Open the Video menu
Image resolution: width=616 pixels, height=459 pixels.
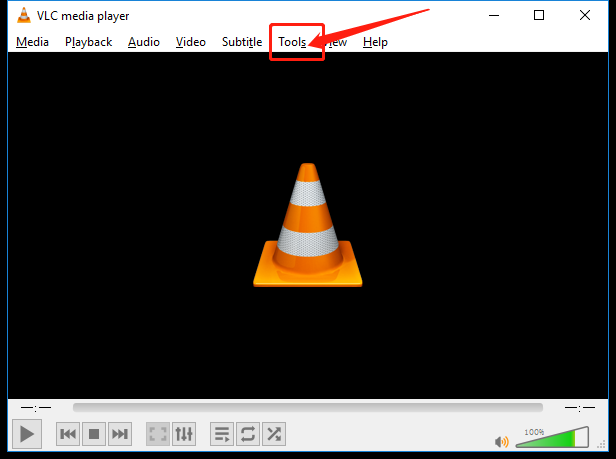coord(191,42)
